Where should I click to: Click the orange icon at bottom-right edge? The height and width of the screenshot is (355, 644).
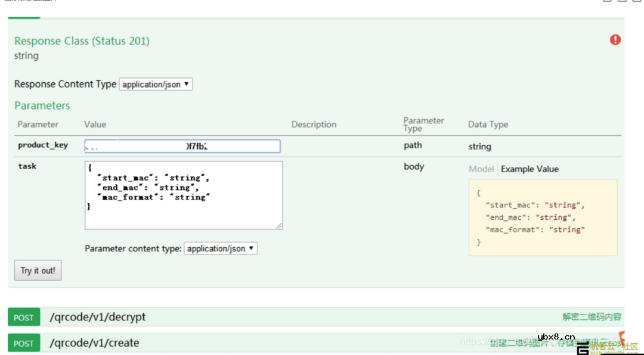(622, 337)
